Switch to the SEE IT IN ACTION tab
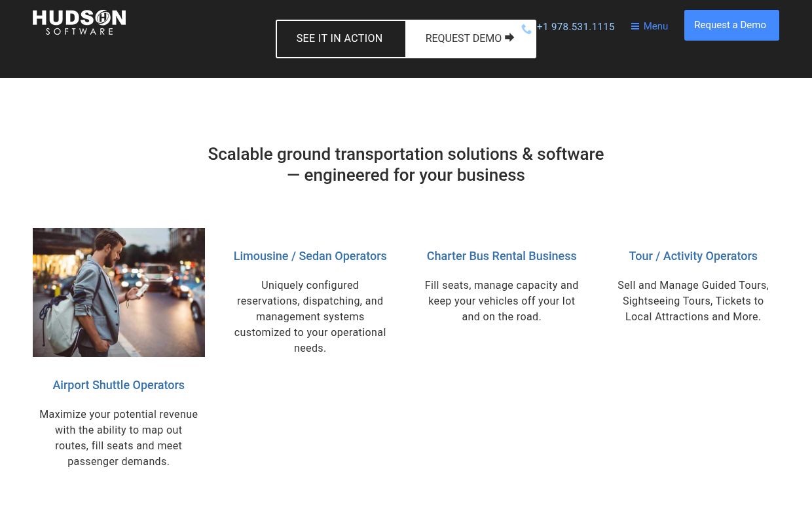 tap(339, 38)
